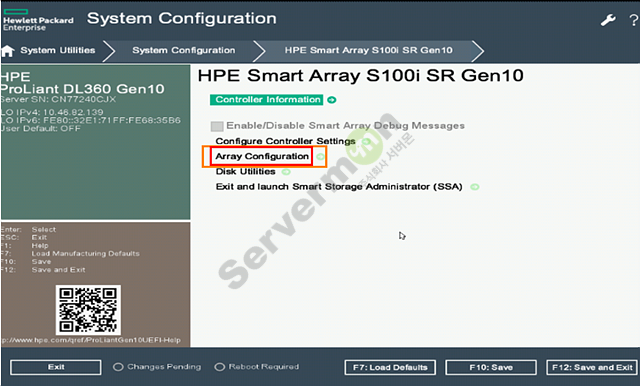Click the arrow icon after Exit and launch SSA
The image size is (640, 386).
(x=474, y=187)
